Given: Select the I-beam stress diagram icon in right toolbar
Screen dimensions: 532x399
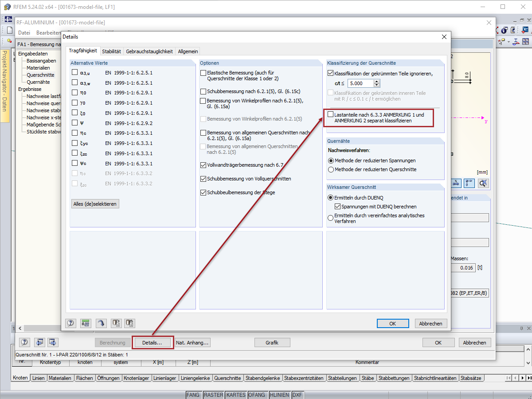Looking at the screenshot, I should (516, 41).
